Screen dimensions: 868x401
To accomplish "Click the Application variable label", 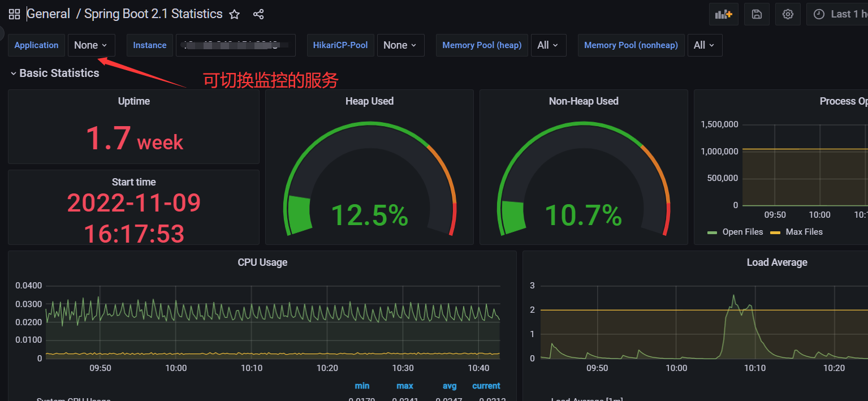I will tap(37, 45).
